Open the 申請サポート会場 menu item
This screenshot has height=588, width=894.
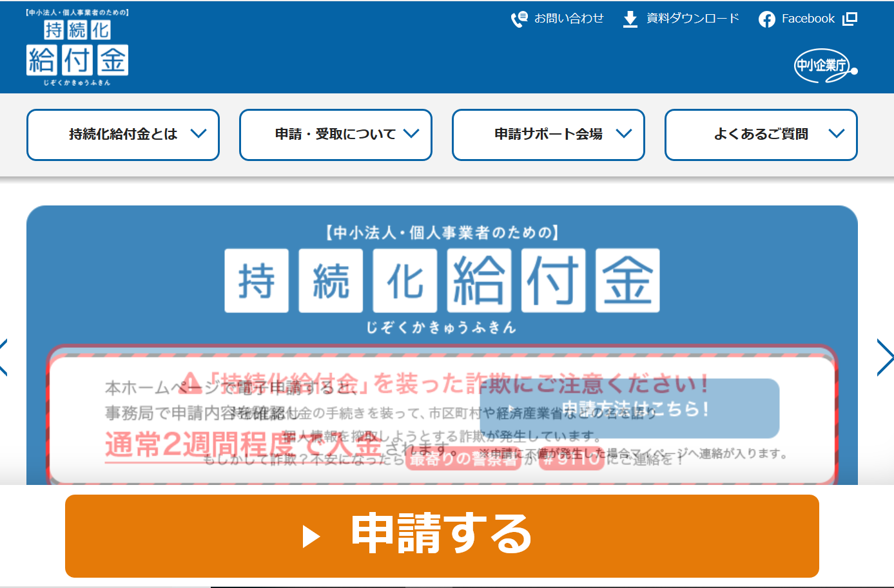click(x=548, y=134)
